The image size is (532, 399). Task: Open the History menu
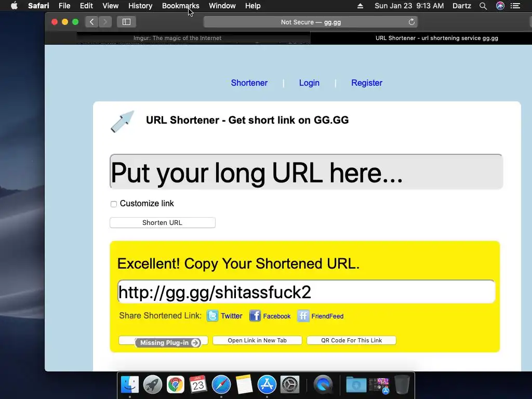click(140, 6)
